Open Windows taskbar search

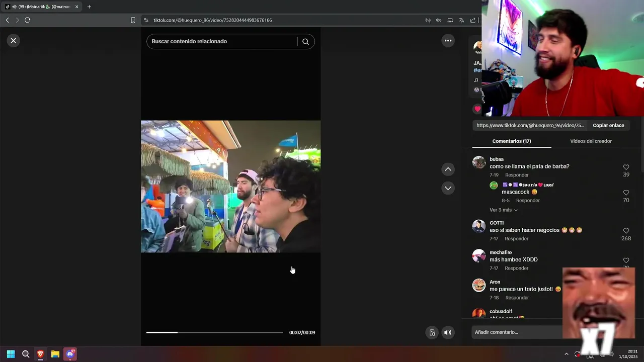pyautogui.click(x=26, y=354)
